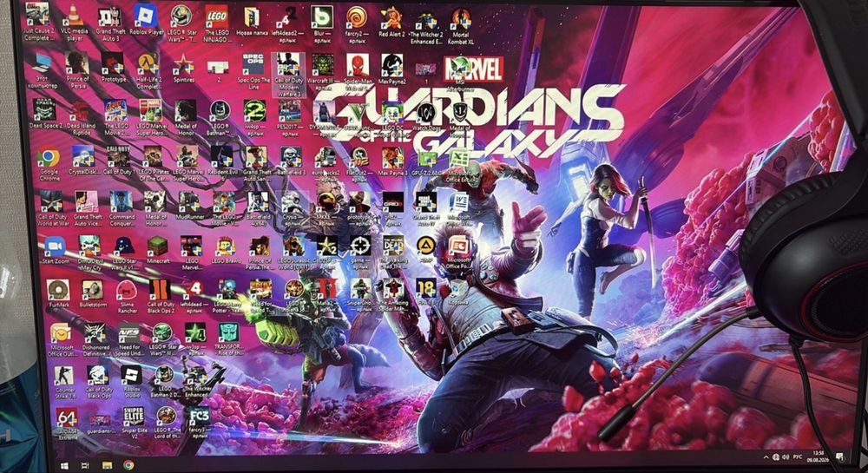Select the GRID 2 shortcut icon
Image resolution: width=868 pixels, height=473 pixels.
coord(393,209)
